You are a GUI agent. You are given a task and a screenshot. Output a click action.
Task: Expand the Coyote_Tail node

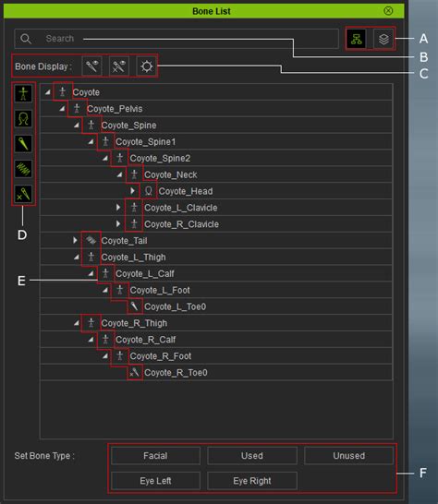coord(75,240)
